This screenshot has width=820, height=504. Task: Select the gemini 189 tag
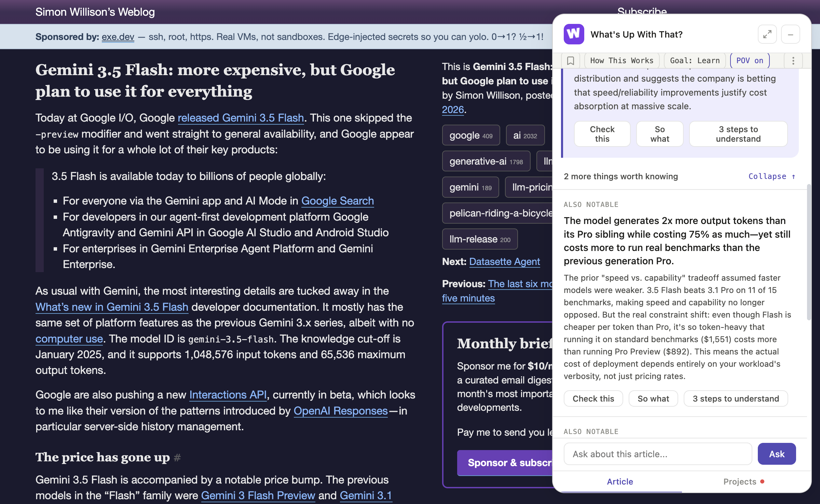click(x=470, y=187)
